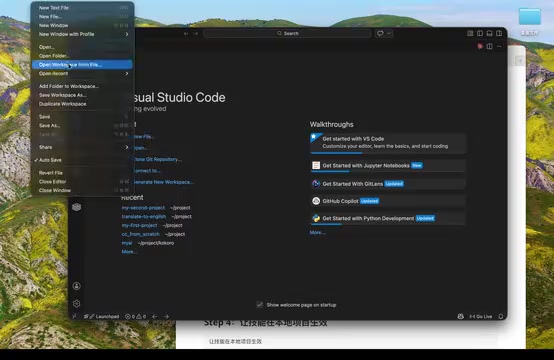
Task: Expand New Window with Profile submenu
Action: point(82,34)
